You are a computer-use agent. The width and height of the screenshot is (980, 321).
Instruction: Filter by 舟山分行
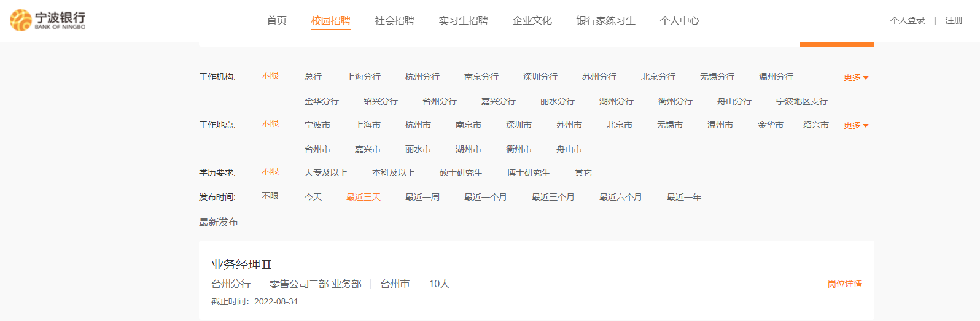(x=734, y=101)
